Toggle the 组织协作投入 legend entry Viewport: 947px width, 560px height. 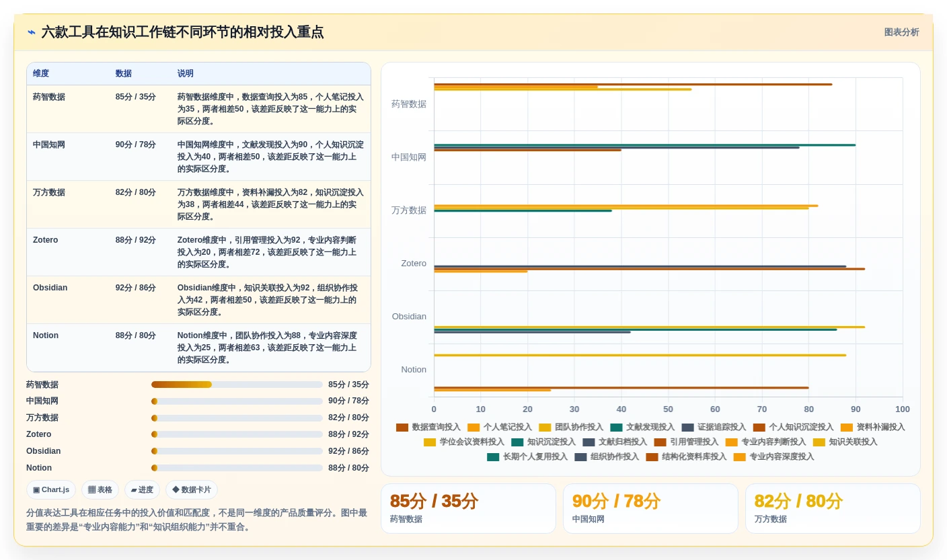(607, 457)
